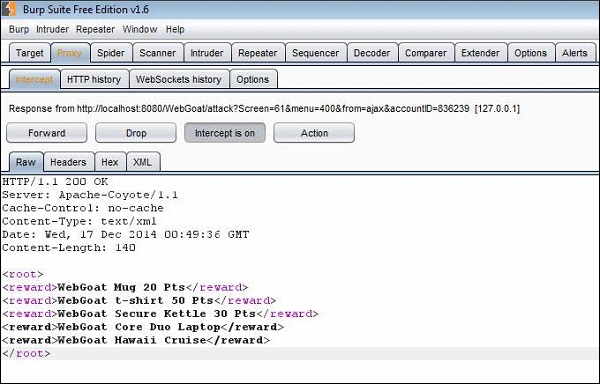Open the Window menu
Image resolution: width=600 pixels, height=384 pixels.
click(x=140, y=29)
